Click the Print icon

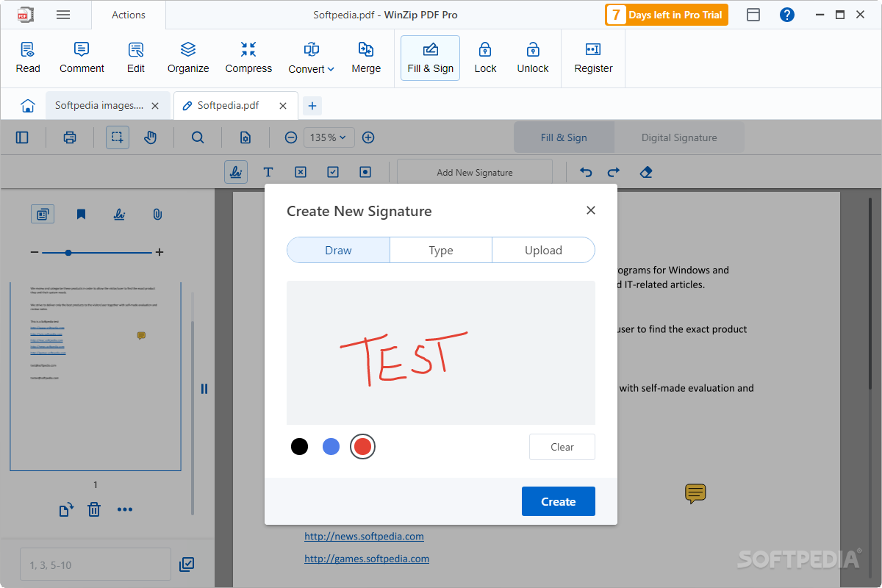coord(70,137)
